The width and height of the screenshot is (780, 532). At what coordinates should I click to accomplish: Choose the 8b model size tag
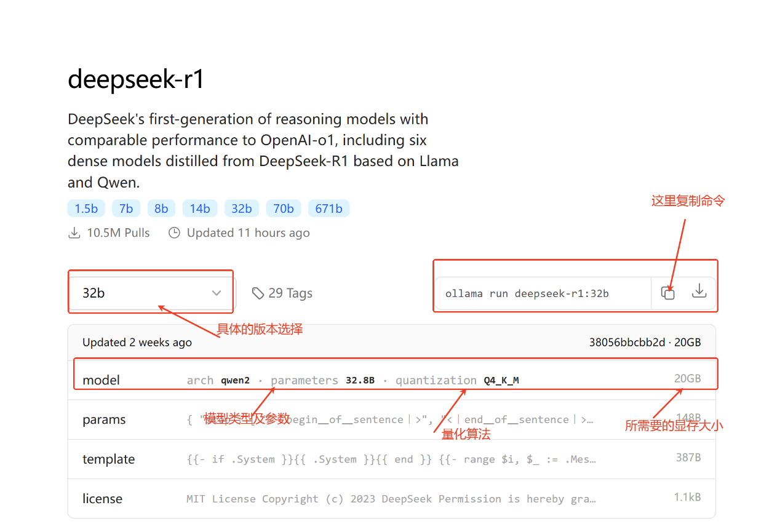[161, 208]
